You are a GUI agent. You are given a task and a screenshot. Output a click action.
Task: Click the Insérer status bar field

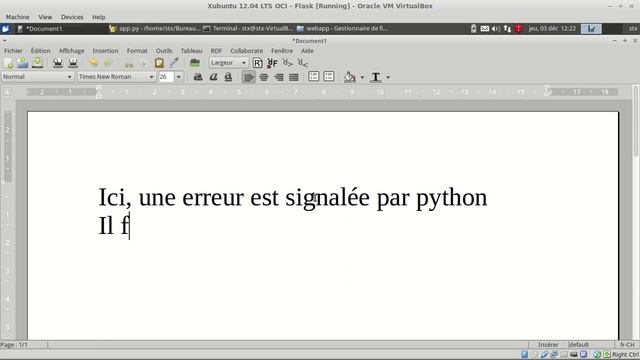[548, 345]
